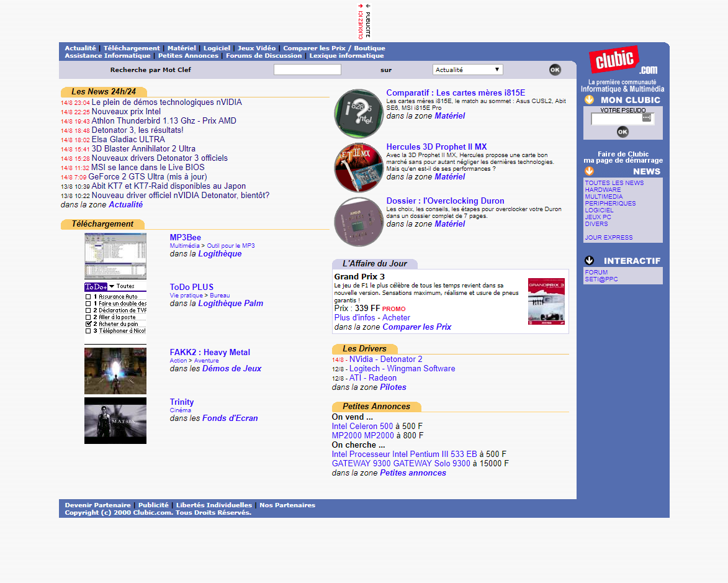This screenshot has height=583, width=728.
Task: Open the 'Libertés Individuelles' footer link
Action: pyautogui.click(x=214, y=505)
